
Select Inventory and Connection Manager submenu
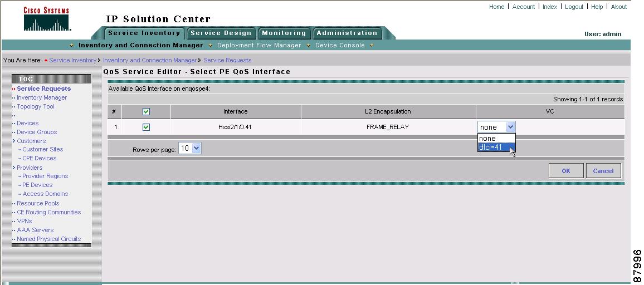141,45
